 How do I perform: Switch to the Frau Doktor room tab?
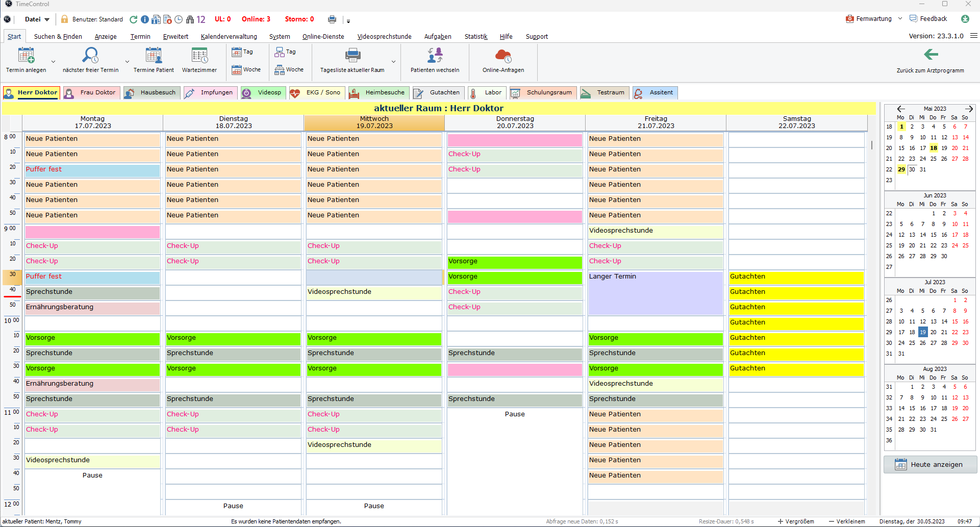92,93
